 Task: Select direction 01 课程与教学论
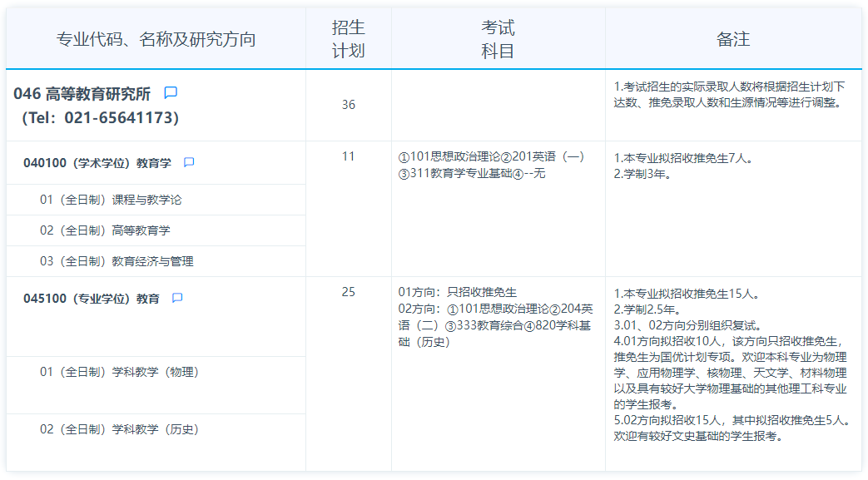click(x=111, y=200)
